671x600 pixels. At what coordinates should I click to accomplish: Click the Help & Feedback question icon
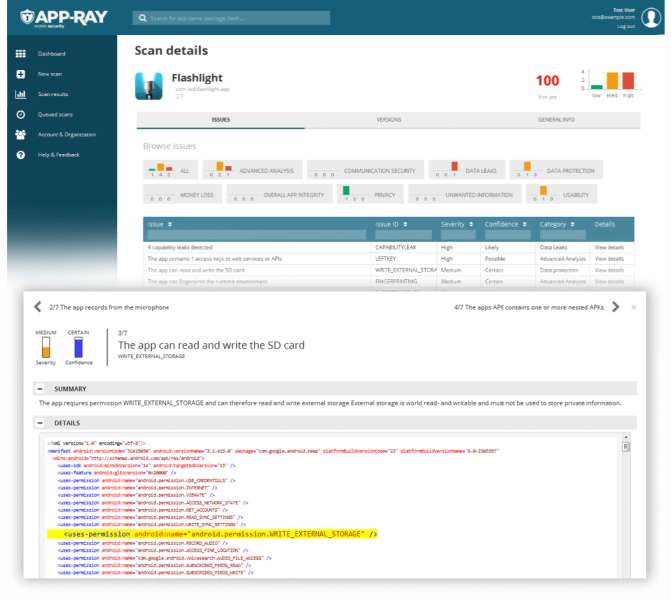pyautogui.click(x=21, y=155)
